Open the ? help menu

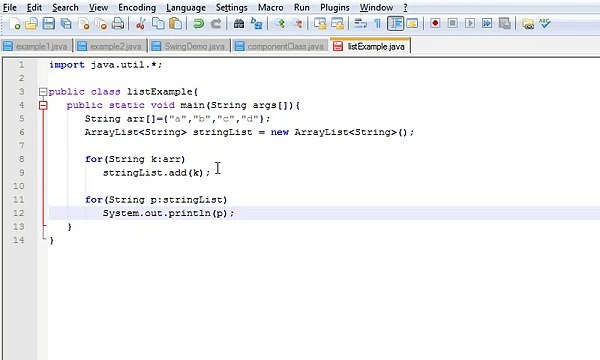(x=406, y=7)
